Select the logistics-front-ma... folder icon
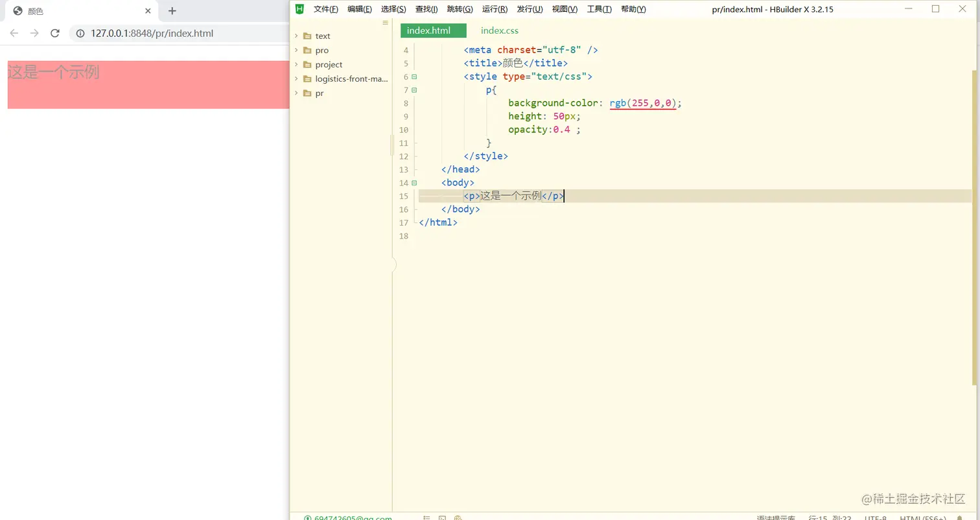This screenshot has height=520, width=980. coord(307,78)
